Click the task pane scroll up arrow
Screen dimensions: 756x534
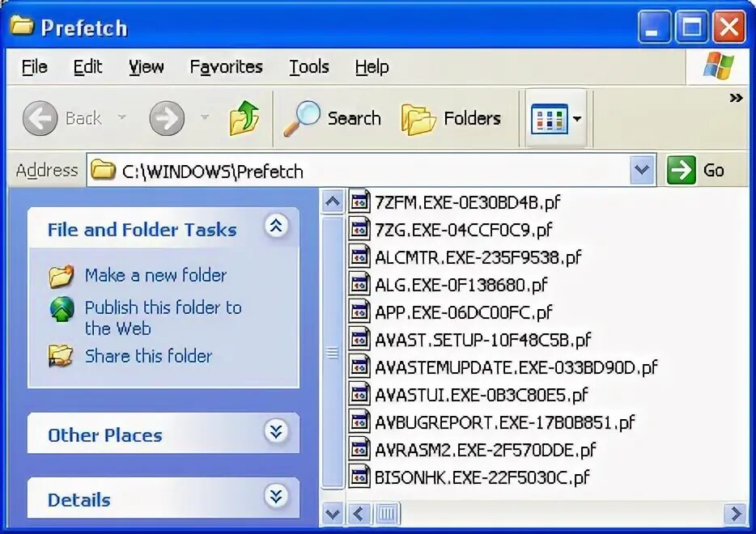tap(332, 201)
